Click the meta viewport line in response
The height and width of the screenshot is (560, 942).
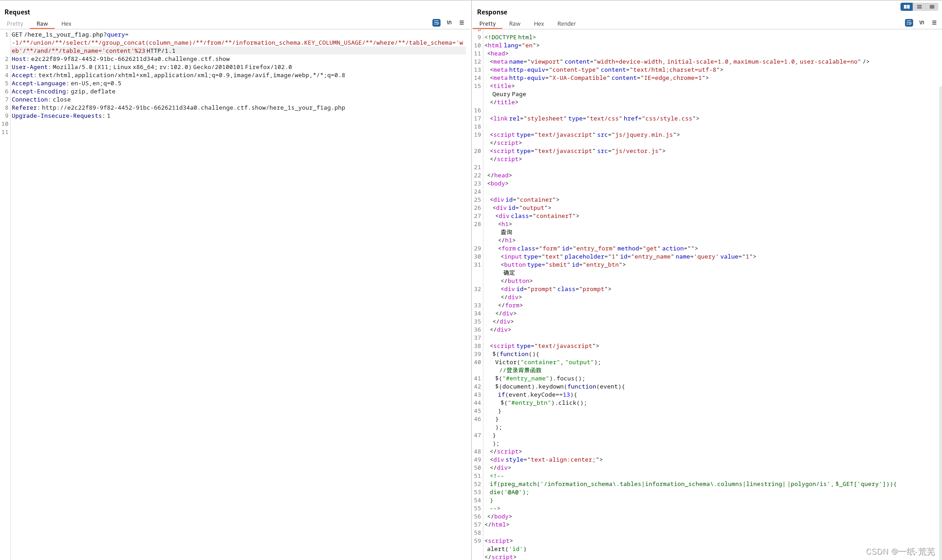click(679, 62)
